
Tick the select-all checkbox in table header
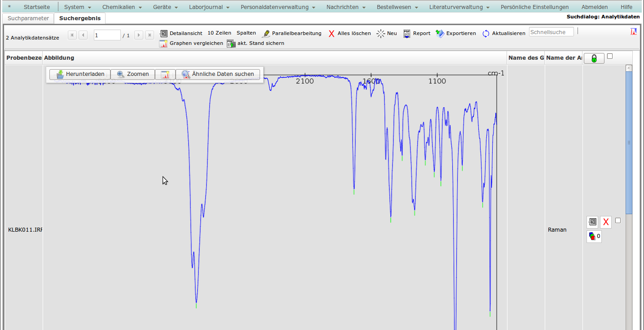click(609, 56)
